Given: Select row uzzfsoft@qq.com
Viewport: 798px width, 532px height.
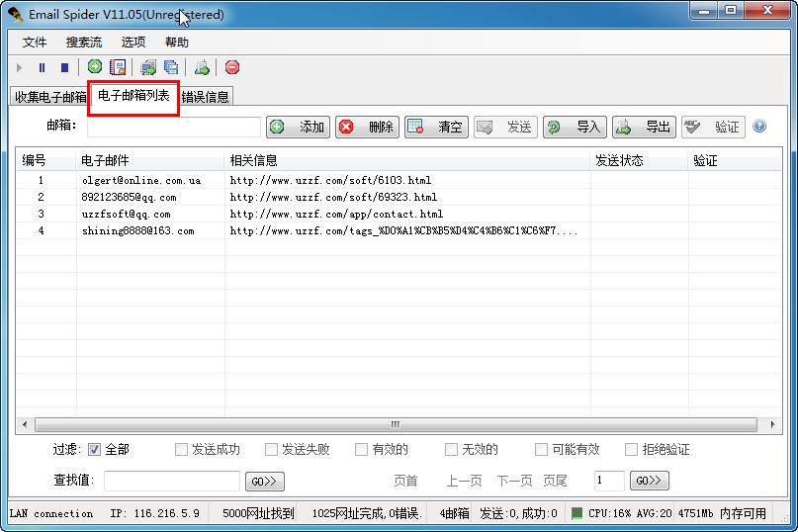Looking at the screenshot, I should 399,214.
